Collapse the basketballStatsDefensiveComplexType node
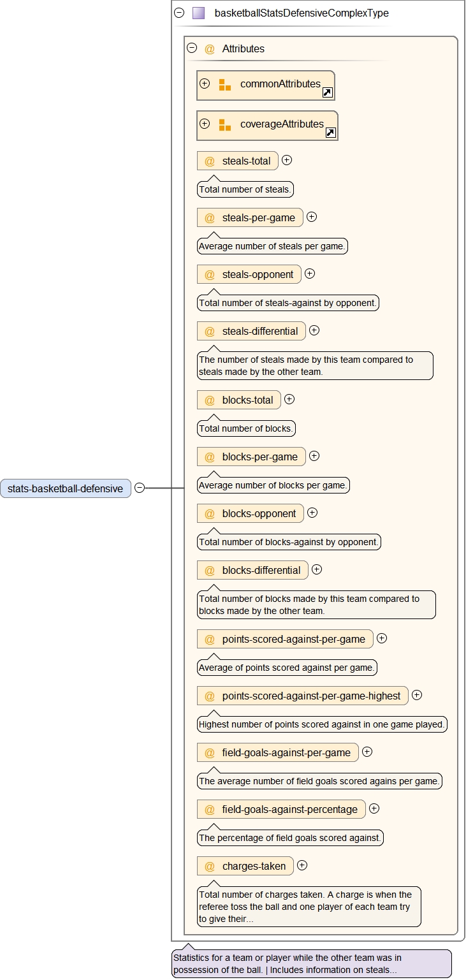466x980 pixels. [x=179, y=13]
